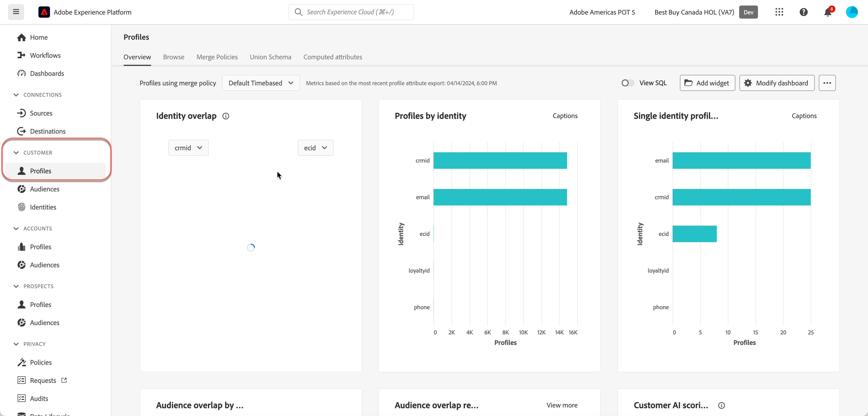Open the app switcher grid icon
The height and width of the screenshot is (416, 868).
pyautogui.click(x=779, y=12)
